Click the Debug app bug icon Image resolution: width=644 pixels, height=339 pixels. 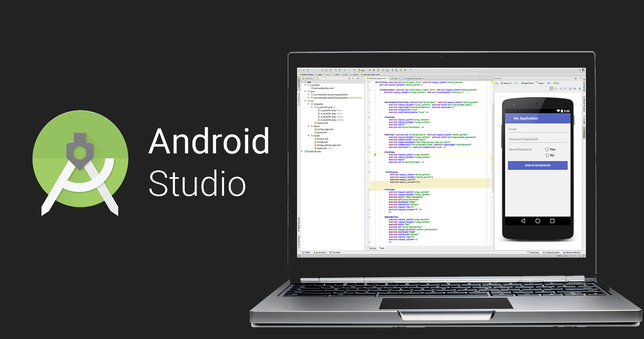pos(374,70)
